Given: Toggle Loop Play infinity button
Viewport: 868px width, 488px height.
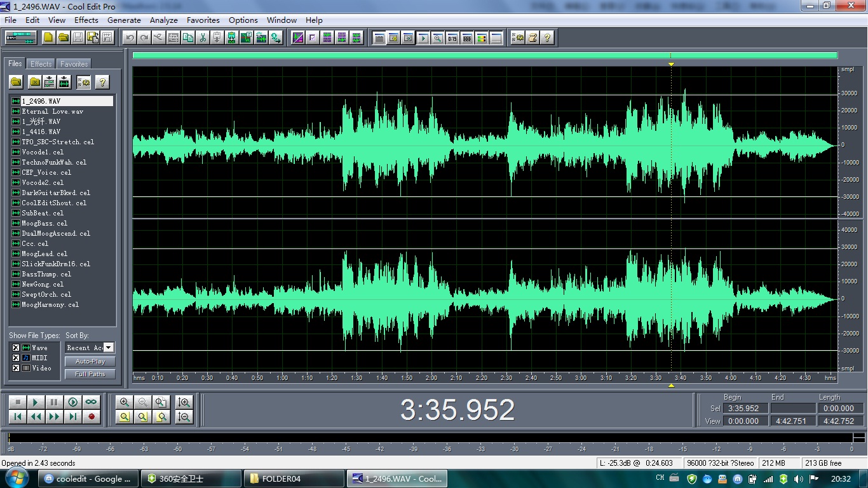Looking at the screenshot, I should pyautogui.click(x=92, y=402).
